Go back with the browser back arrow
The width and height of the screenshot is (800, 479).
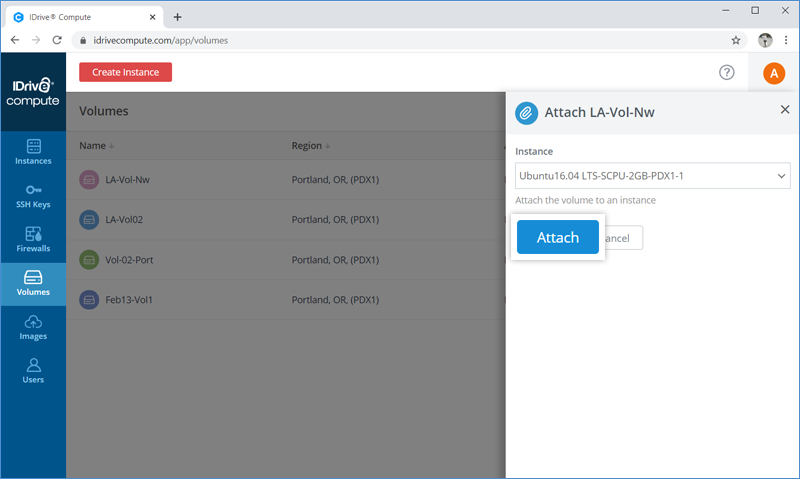tap(15, 40)
